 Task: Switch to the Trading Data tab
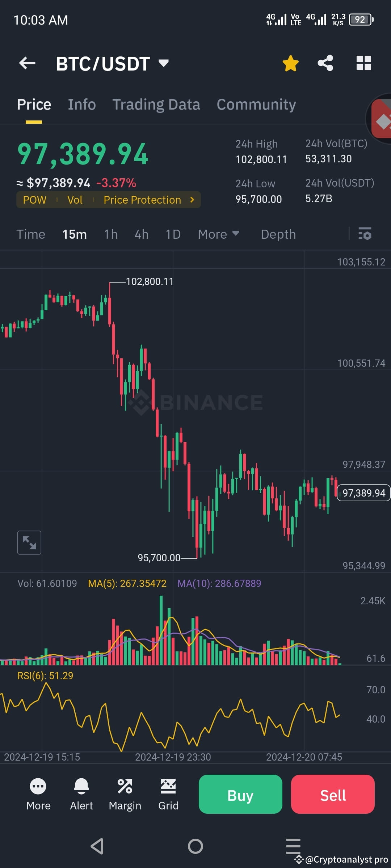tap(156, 104)
